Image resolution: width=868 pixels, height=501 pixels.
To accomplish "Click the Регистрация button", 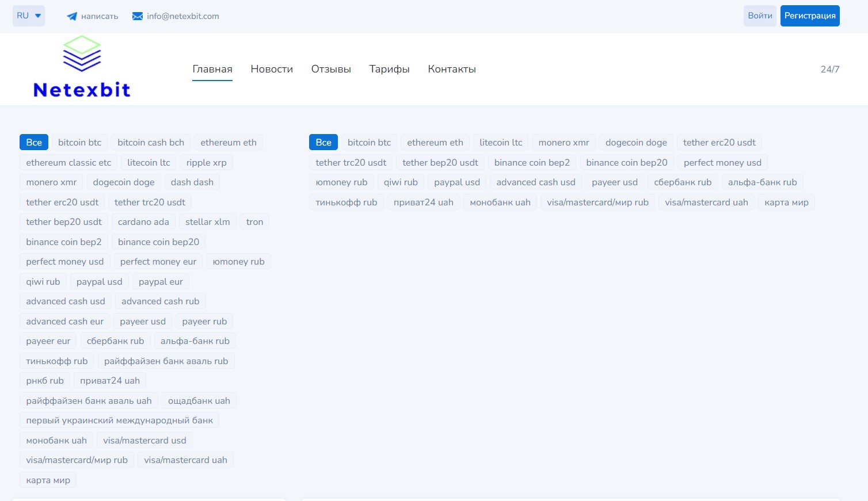I will coord(810,16).
